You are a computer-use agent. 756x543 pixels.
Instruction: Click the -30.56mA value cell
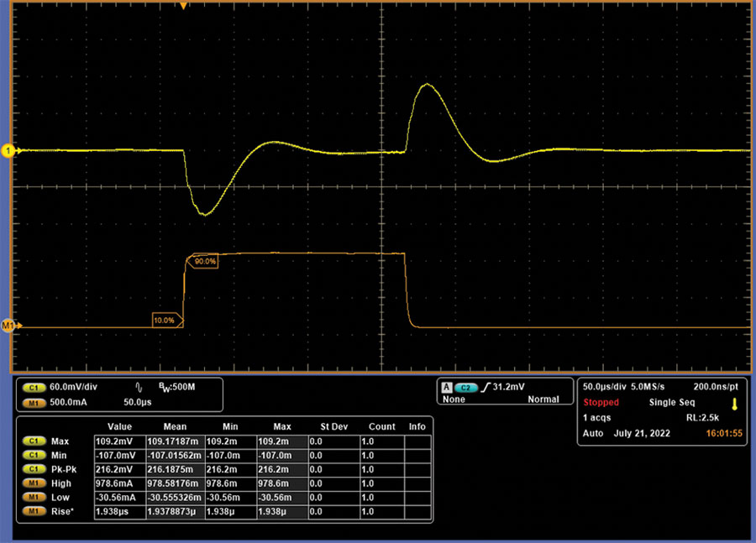click(120, 497)
